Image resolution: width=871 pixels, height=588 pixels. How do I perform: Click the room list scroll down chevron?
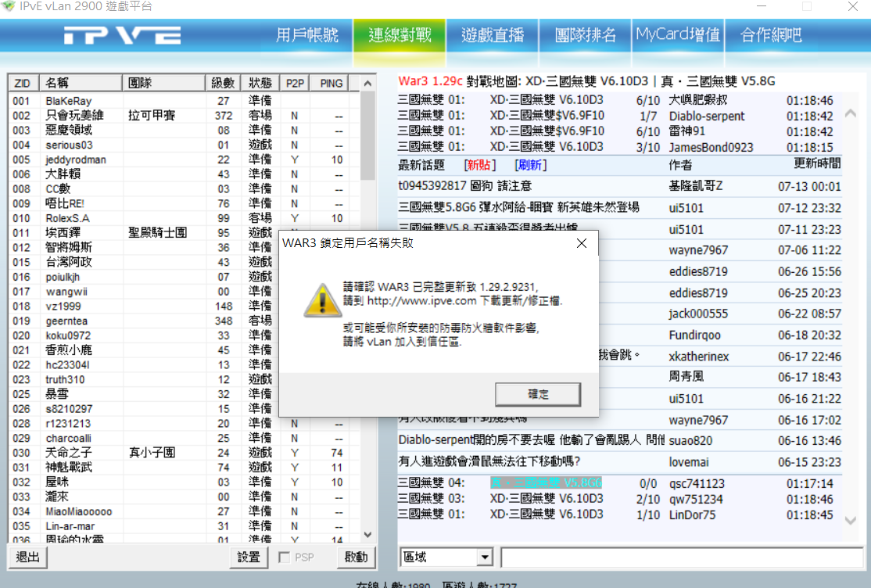click(x=851, y=521)
